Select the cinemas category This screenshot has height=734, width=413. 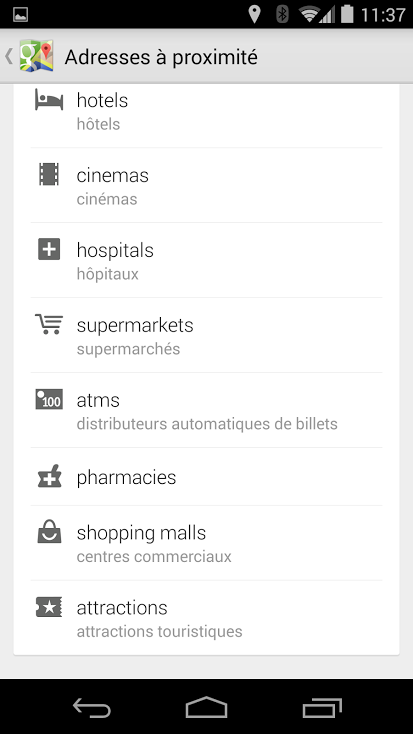[206, 185]
